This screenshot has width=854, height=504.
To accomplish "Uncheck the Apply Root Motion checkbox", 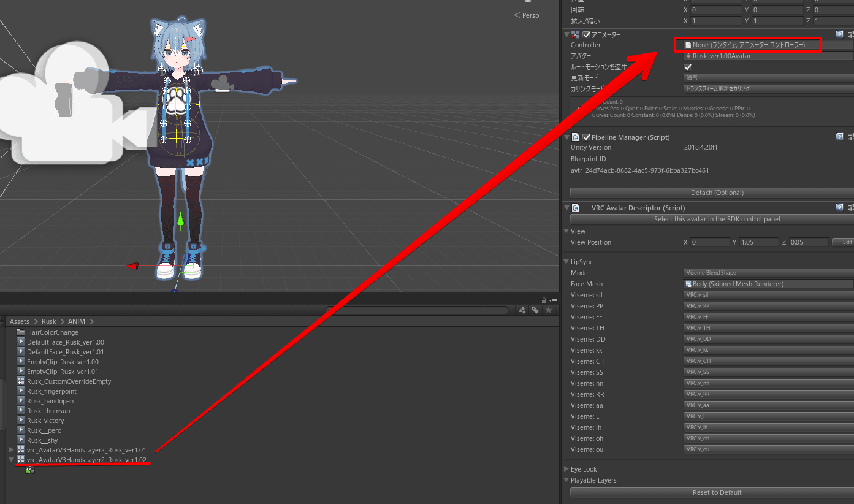I will (687, 67).
